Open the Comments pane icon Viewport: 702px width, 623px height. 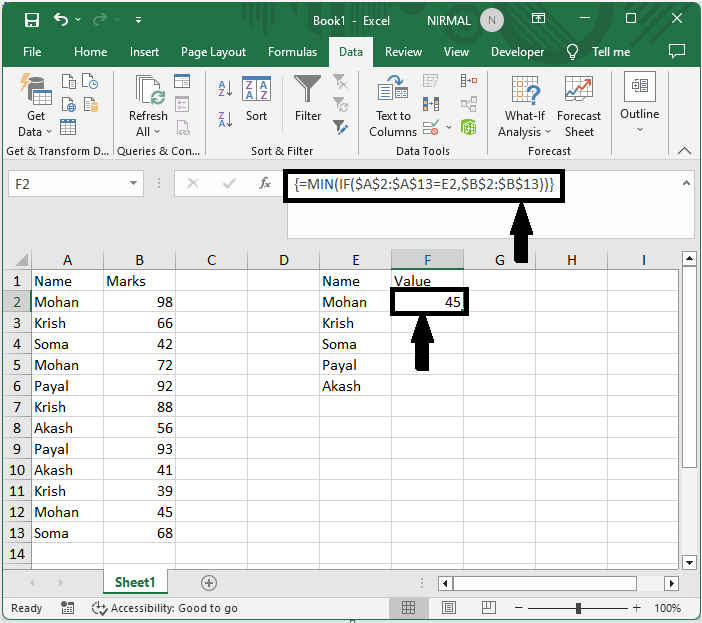point(676,51)
